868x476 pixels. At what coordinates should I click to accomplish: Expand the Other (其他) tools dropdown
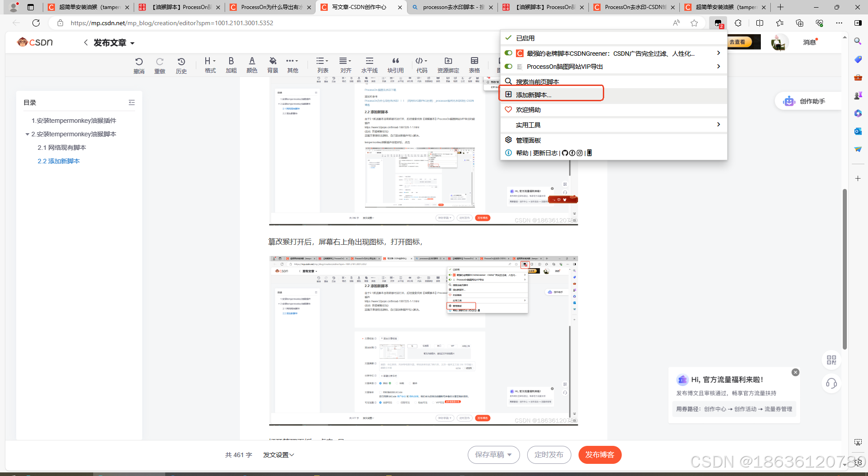pos(292,65)
